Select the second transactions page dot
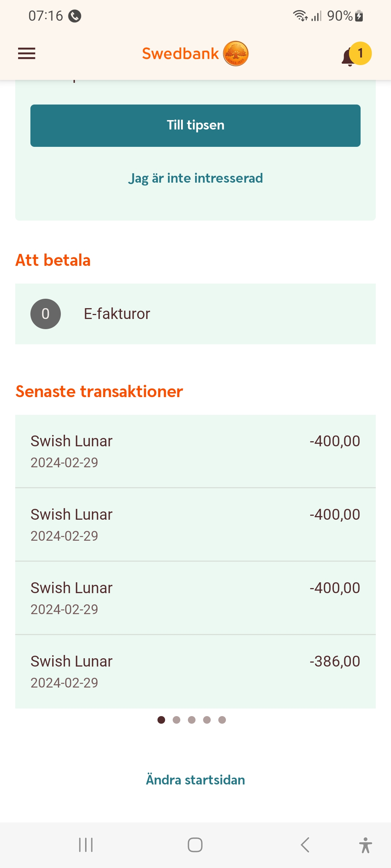The image size is (391, 868). 177,720
